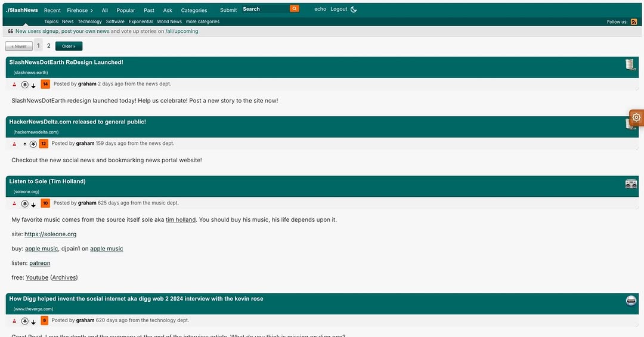This screenshot has width=644, height=337.
Task: Click the score badge 10
Action: coord(45,203)
